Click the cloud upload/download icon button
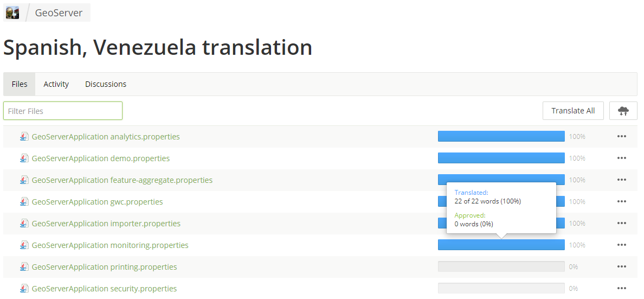Image resolution: width=644 pixels, height=299 pixels. pyautogui.click(x=623, y=111)
